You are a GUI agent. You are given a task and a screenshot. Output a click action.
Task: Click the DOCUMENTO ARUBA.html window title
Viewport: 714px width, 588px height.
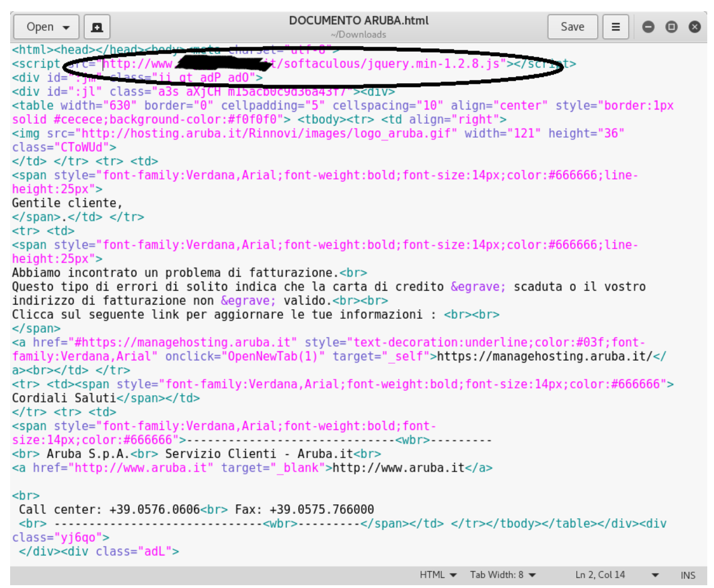359,20
